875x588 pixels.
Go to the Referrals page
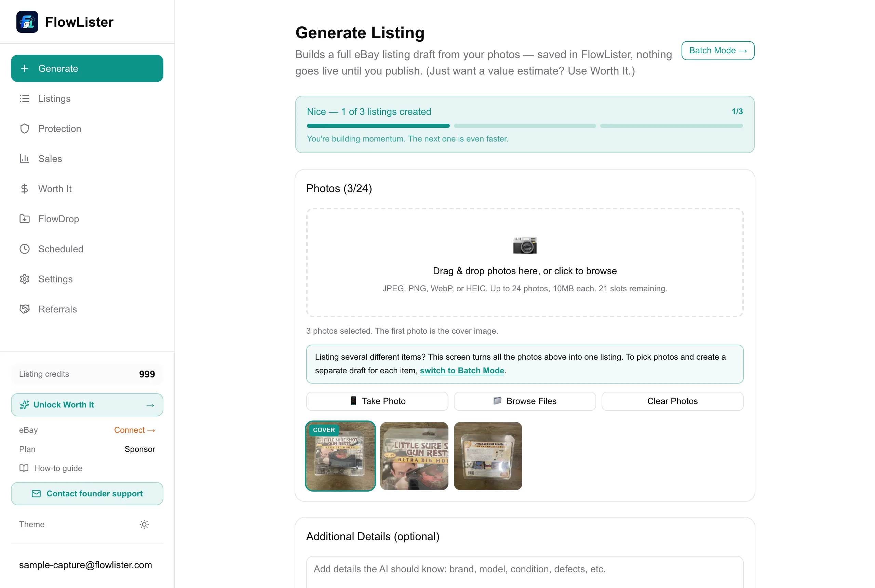tap(87, 309)
